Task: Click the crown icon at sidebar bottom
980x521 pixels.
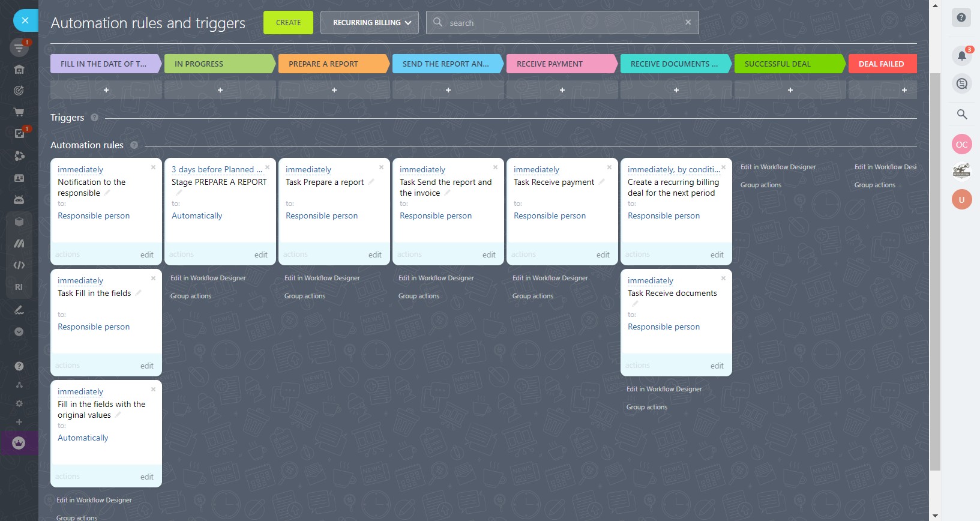Action: [x=19, y=443]
